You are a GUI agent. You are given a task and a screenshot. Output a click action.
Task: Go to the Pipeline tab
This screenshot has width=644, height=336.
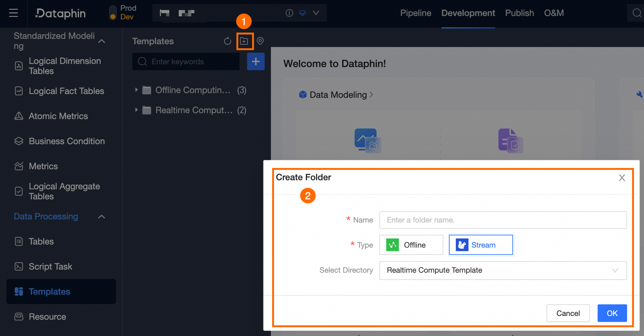[x=416, y=13]
